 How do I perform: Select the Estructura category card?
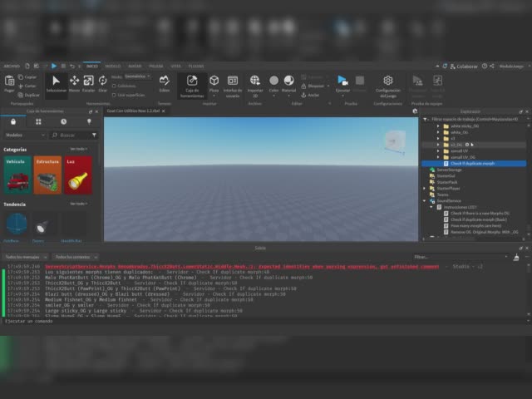tap(47, 175)
